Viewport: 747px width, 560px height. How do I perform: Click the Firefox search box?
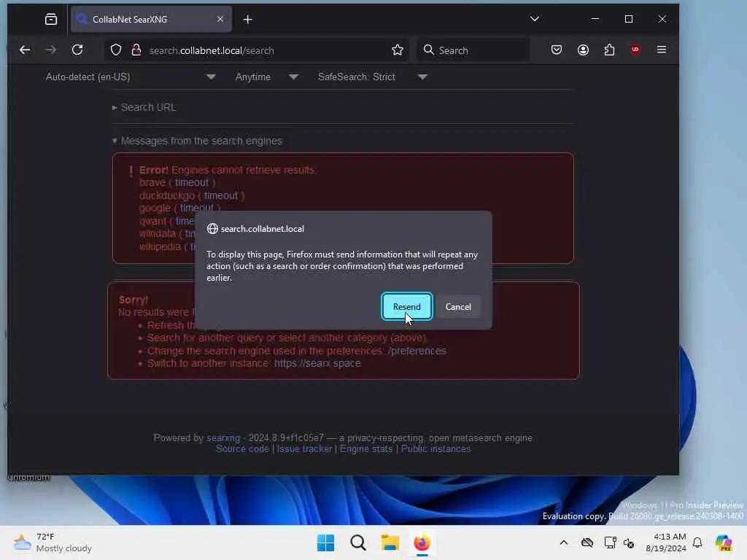coord(473,50)
